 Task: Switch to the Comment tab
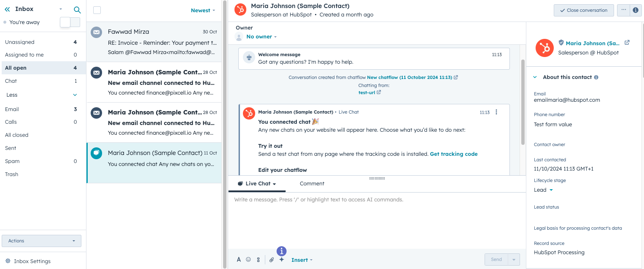pos(312,183)
